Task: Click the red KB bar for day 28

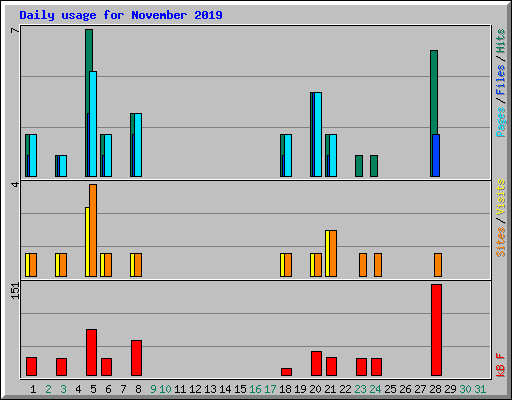Action: (436, 330)
